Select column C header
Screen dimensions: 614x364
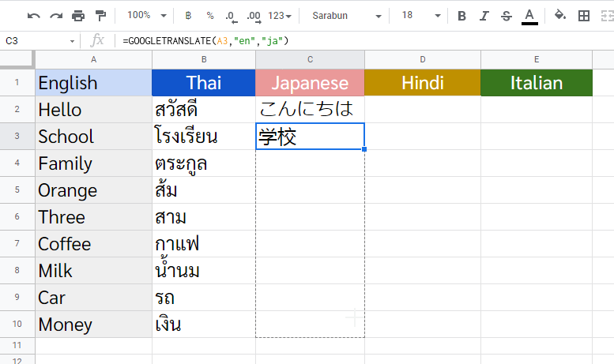(310, 59)
